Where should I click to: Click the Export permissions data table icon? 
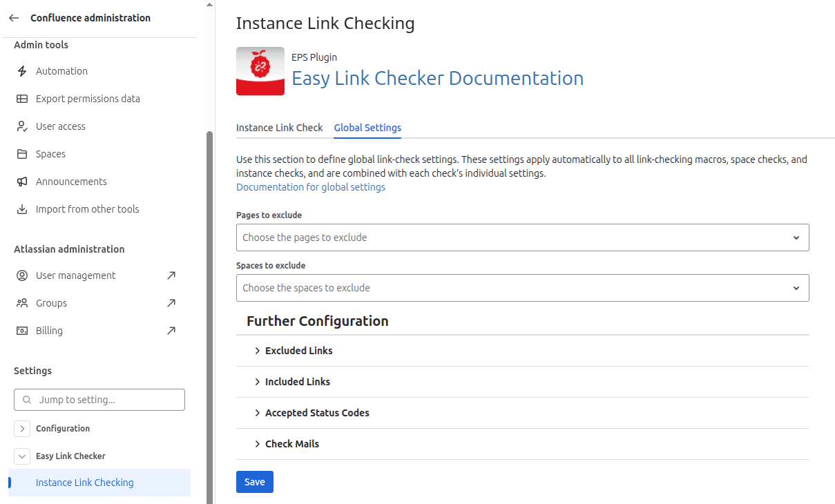point(22,99)
